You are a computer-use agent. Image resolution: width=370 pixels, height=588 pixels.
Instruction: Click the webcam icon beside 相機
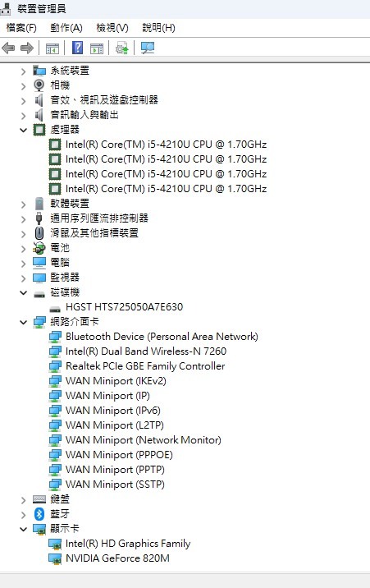[x=39, y=85]
